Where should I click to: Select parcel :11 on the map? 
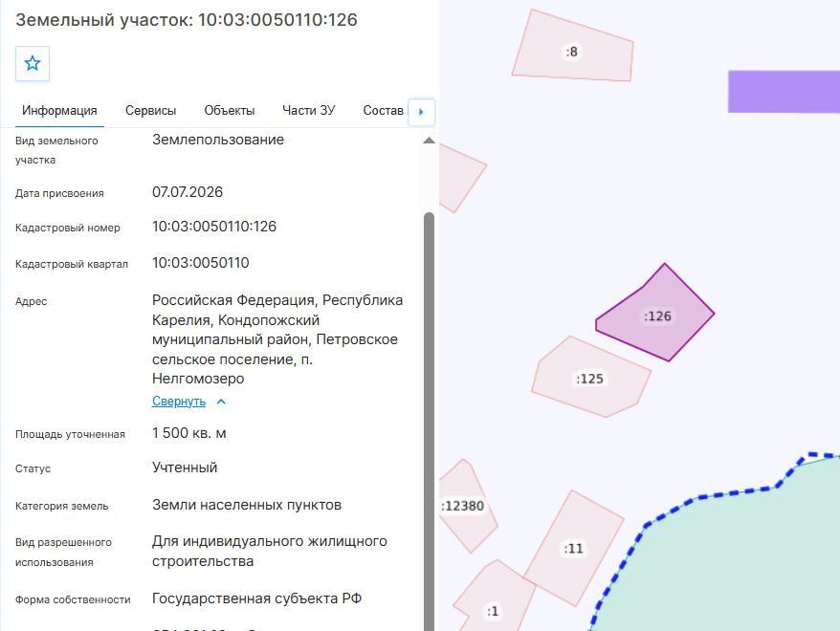click(x=574, y=549)
